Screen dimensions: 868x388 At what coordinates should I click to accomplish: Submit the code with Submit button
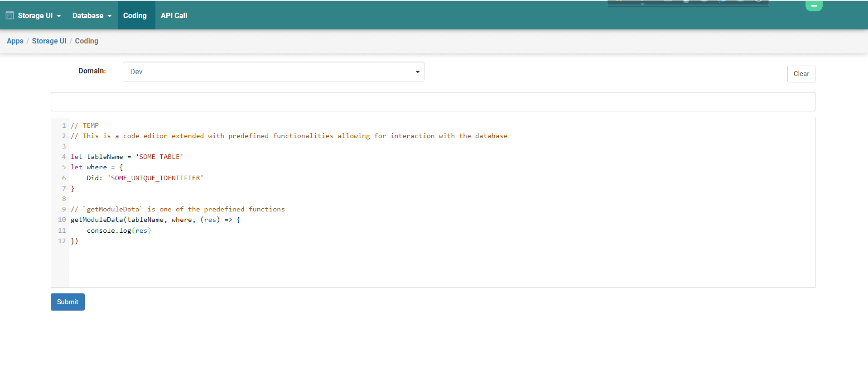coord(68,302)
